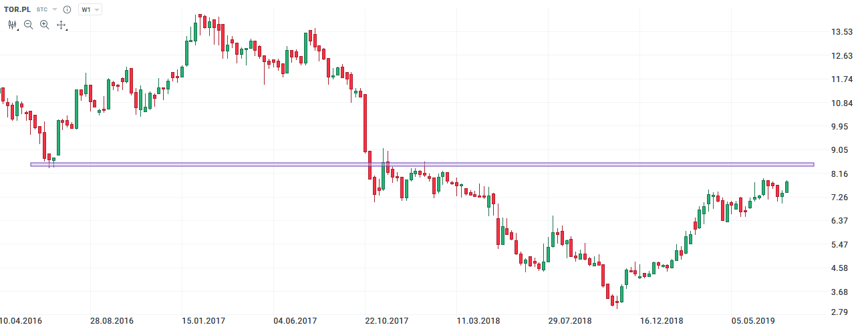Screen dimensions: 868x329
Task: Click the 05.05.2019 date label
Action: click(x=752, y=322)
